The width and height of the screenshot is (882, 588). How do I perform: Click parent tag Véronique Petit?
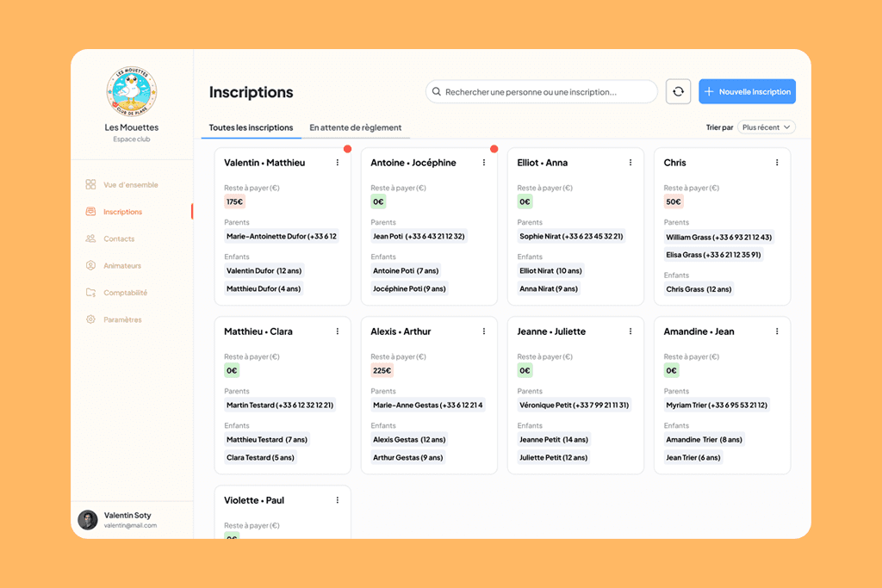tap(575, 405)
